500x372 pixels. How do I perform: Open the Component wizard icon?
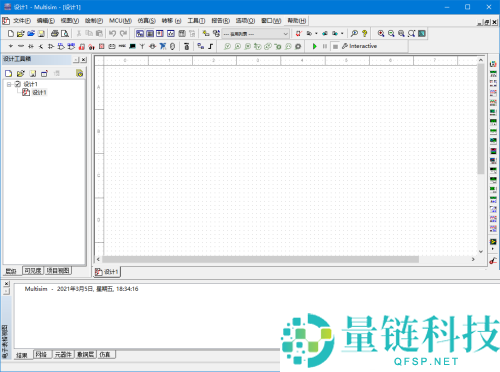(x=206, y=33)
